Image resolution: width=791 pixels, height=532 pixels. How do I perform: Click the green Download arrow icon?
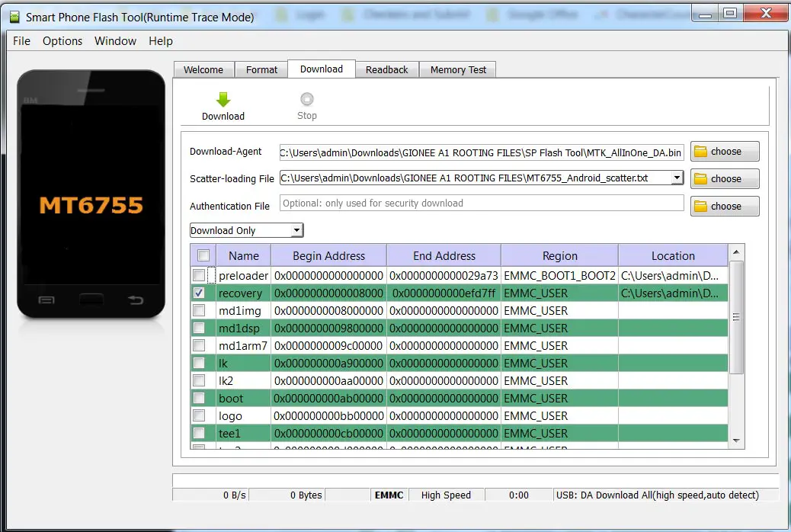click(x=223, y=99)
